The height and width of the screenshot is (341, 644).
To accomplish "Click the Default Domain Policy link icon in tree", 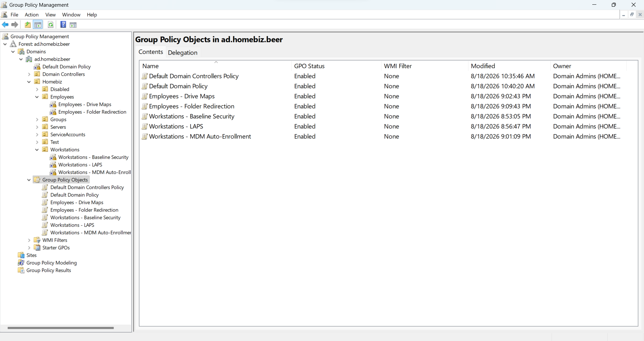I will (37, 67).
